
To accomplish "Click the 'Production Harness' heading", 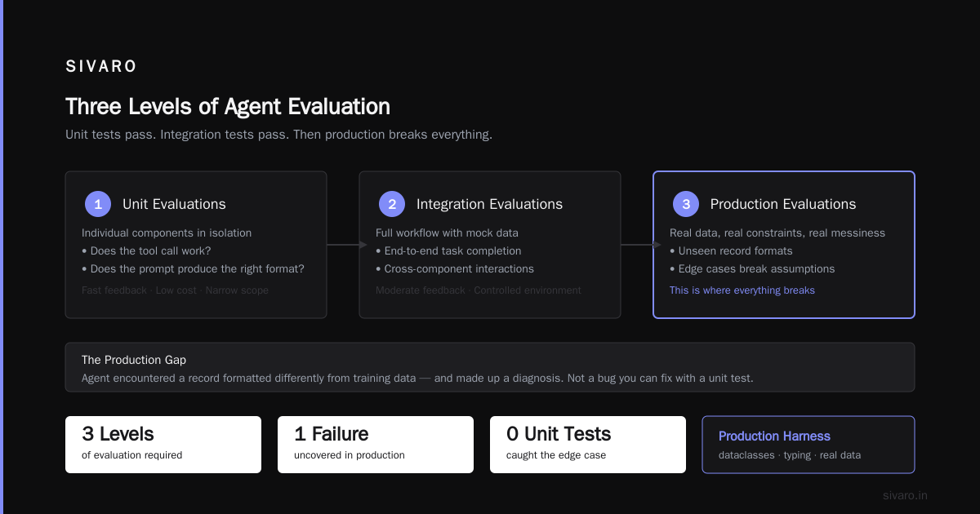I will [774, 436].
